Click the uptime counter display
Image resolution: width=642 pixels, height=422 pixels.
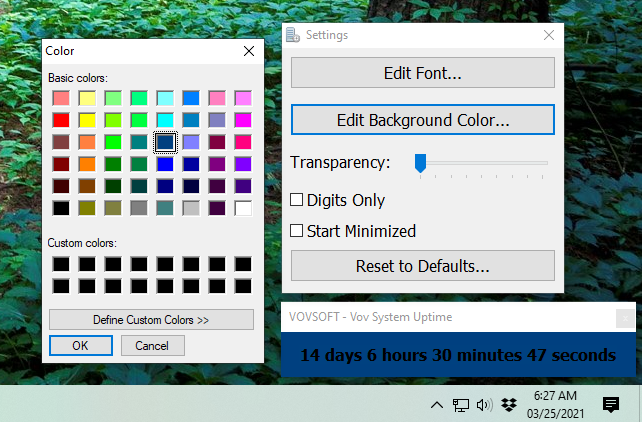click(x=458, y=354)
